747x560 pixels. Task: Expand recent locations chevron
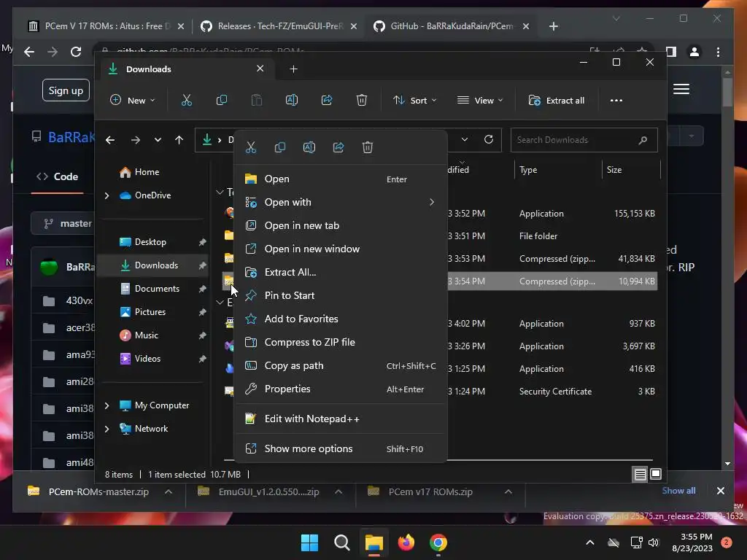(x=158, y=140)
